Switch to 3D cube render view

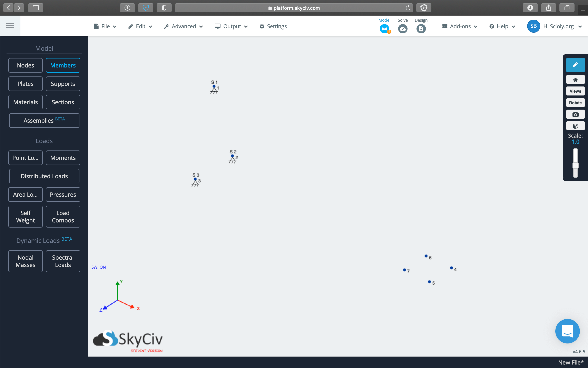[575, 126]
